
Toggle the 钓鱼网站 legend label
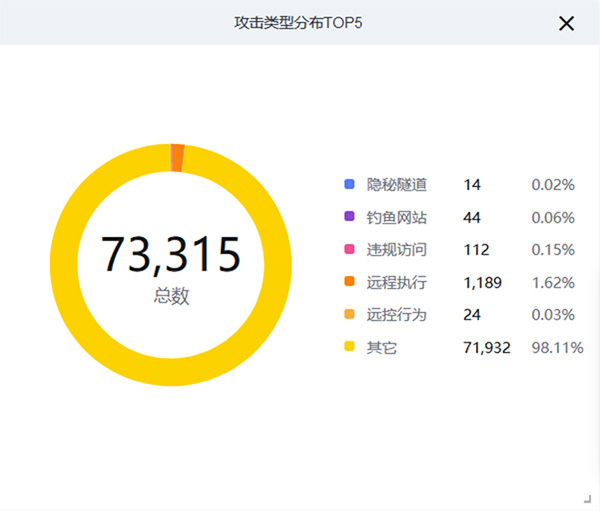(397, 218)
